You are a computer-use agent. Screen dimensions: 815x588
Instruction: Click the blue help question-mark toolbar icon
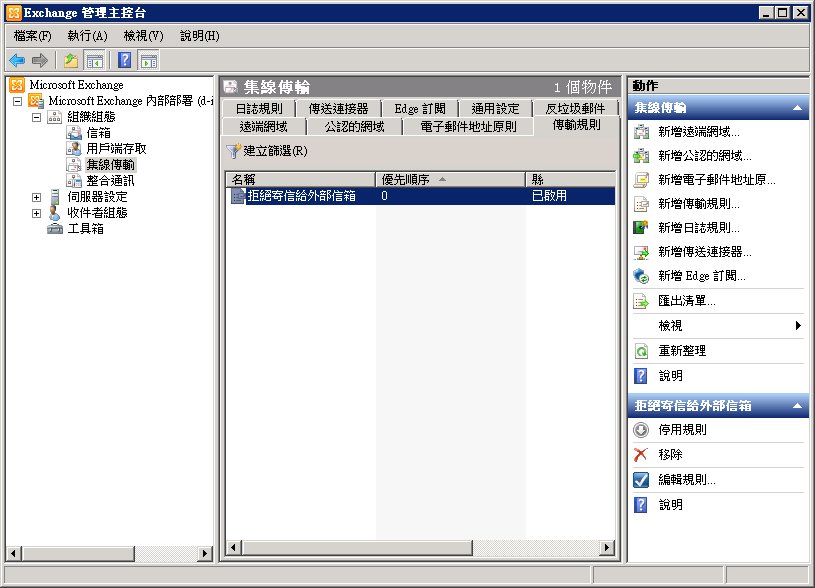point(125,60)
